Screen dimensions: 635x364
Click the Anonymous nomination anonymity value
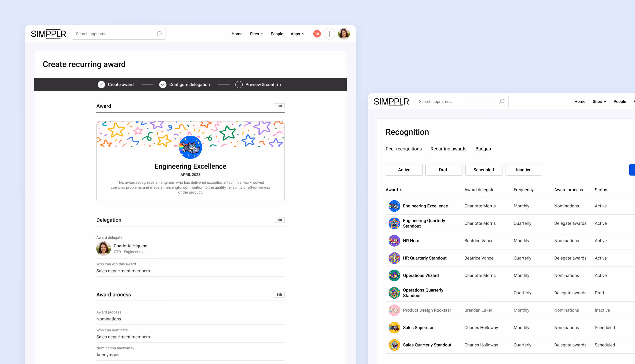coord(108,355)
